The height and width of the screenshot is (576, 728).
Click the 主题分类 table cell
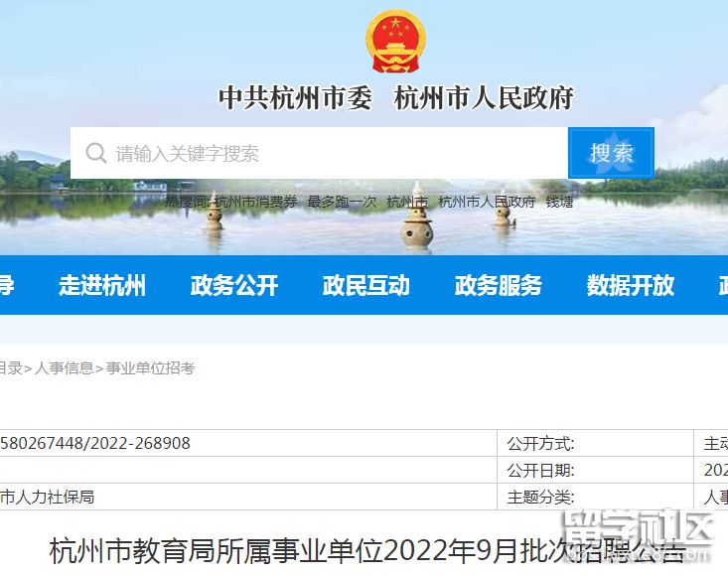click(541, 497)
